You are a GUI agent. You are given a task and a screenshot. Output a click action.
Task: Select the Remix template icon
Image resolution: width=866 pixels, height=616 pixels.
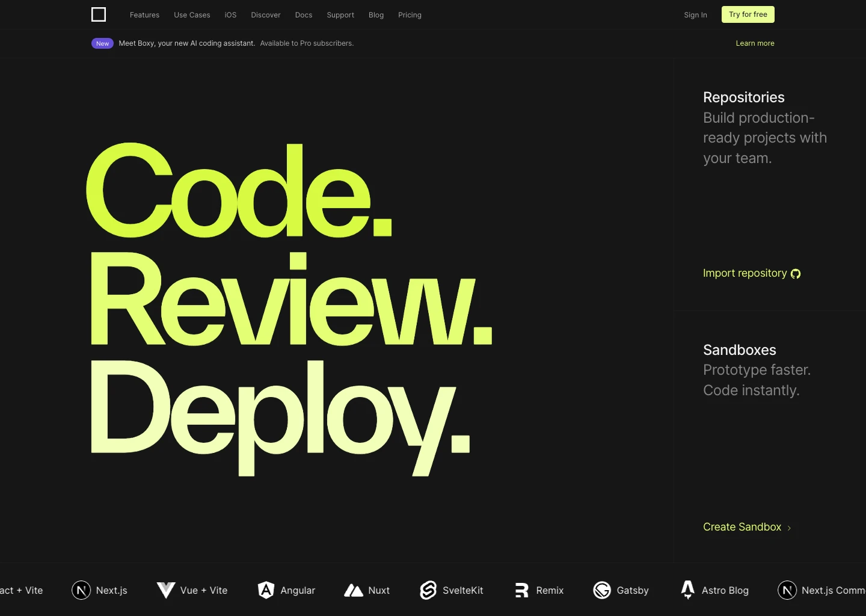(521, 590)
